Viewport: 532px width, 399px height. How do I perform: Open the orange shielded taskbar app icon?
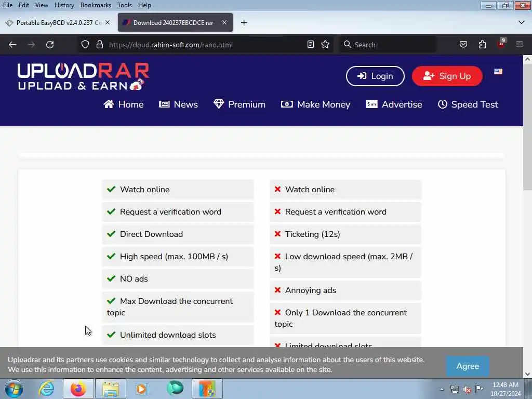click(x=207, y=389)
